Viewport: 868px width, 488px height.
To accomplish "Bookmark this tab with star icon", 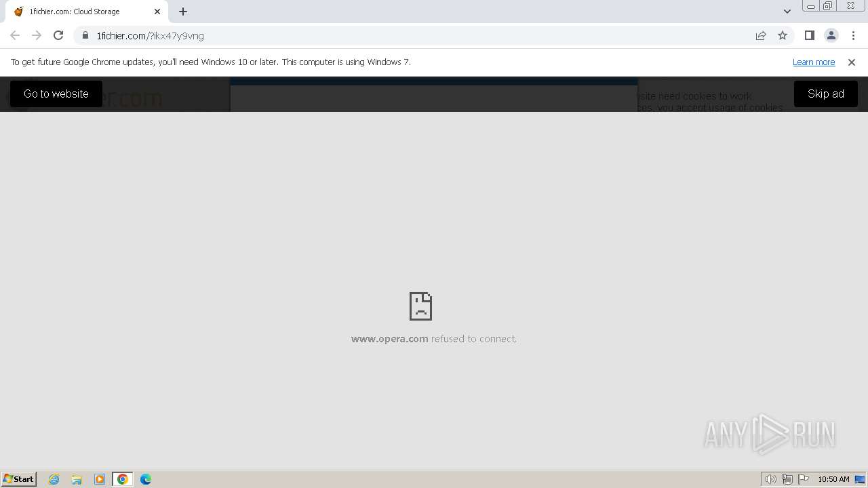I will coord(783,35).
